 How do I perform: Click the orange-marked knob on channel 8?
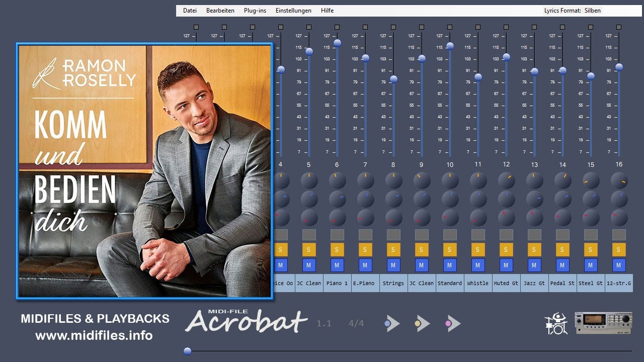tap(393, 180)
